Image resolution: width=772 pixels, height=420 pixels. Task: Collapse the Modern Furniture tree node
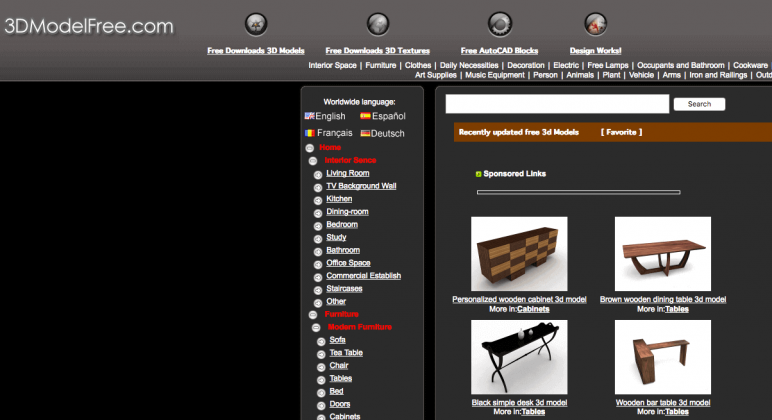click(316, 327)
